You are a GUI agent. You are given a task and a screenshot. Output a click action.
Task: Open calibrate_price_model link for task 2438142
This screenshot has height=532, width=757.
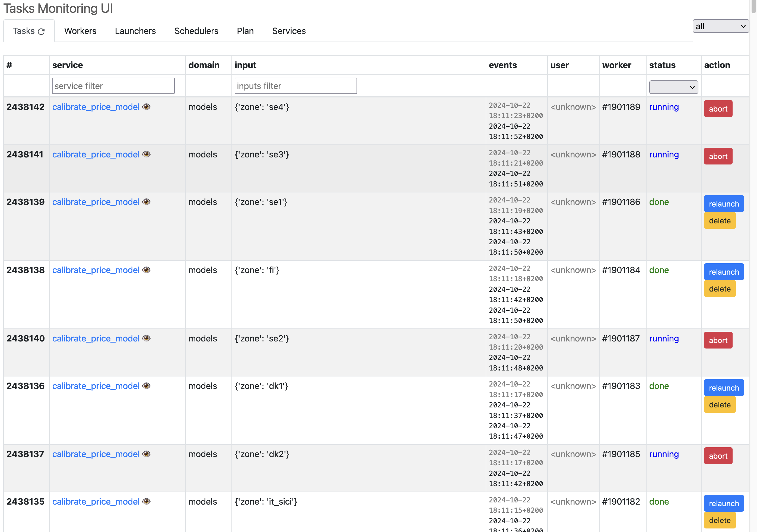point(96,107)
